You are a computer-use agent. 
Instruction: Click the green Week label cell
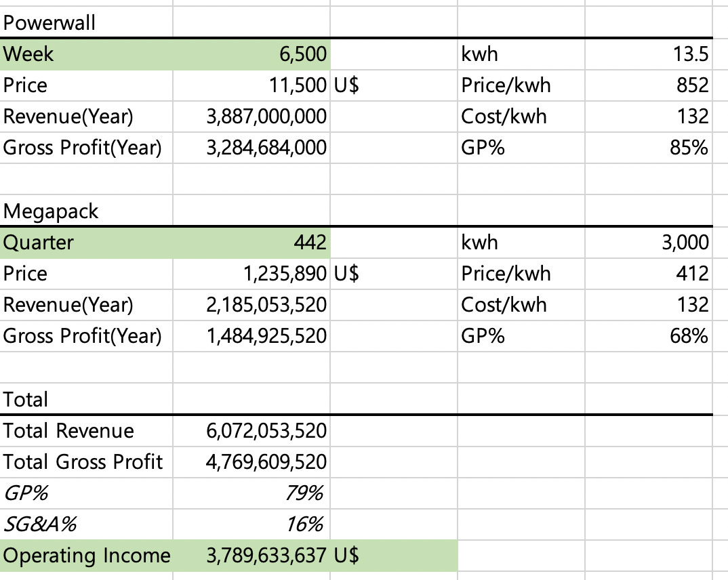point(86,54)
